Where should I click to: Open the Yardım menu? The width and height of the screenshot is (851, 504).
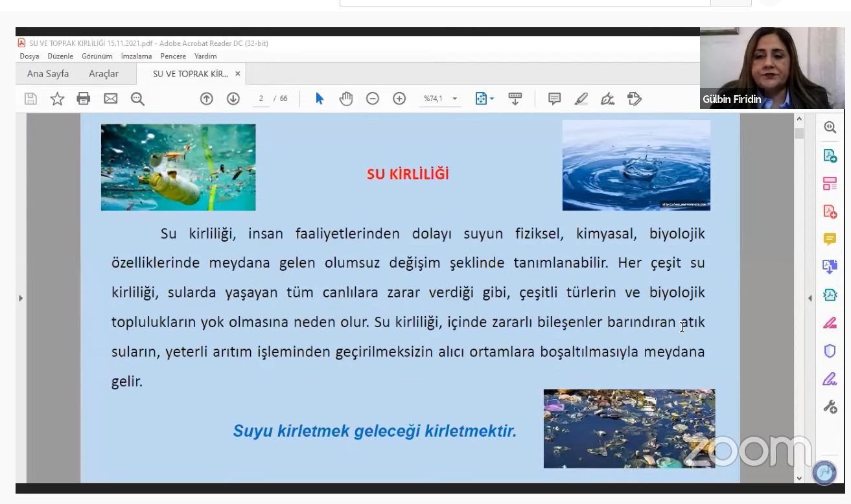205,56
